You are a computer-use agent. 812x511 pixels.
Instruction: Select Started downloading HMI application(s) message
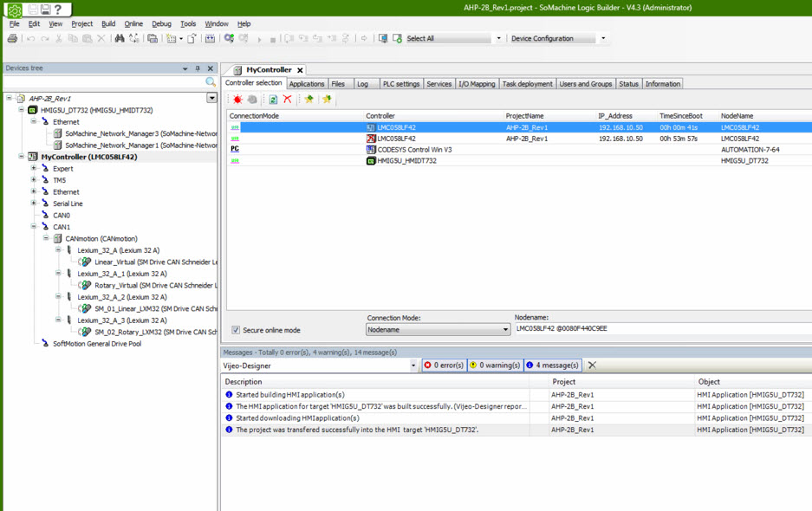(x=297, y=418)
